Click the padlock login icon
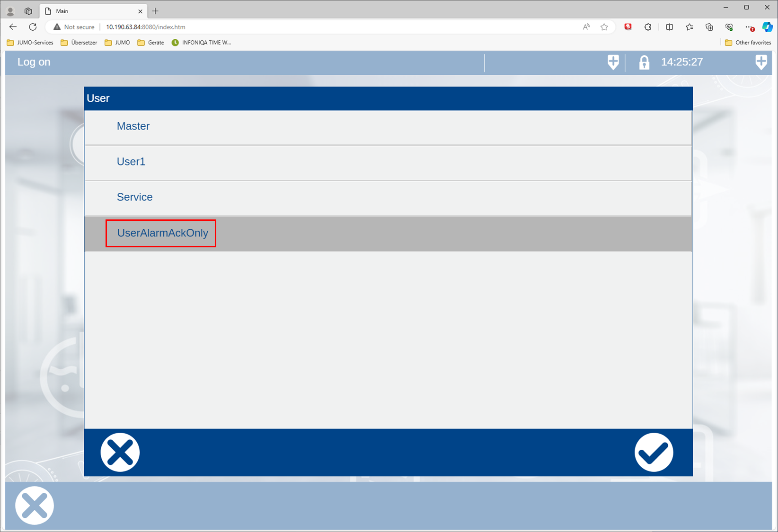This screenshot has width=778, height=532. [644, 62]
